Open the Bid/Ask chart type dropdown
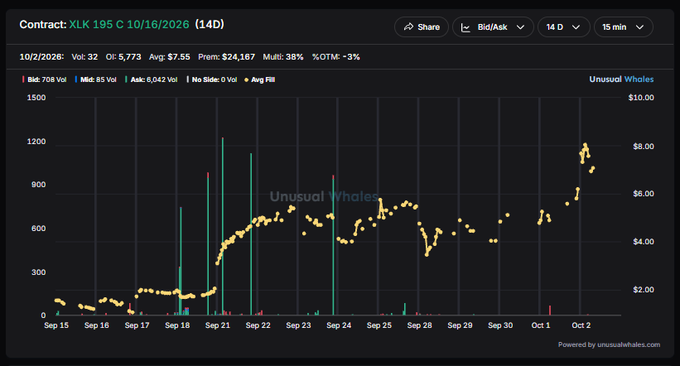The height and width of the screenshot is (366, 680). coord(493,27)
